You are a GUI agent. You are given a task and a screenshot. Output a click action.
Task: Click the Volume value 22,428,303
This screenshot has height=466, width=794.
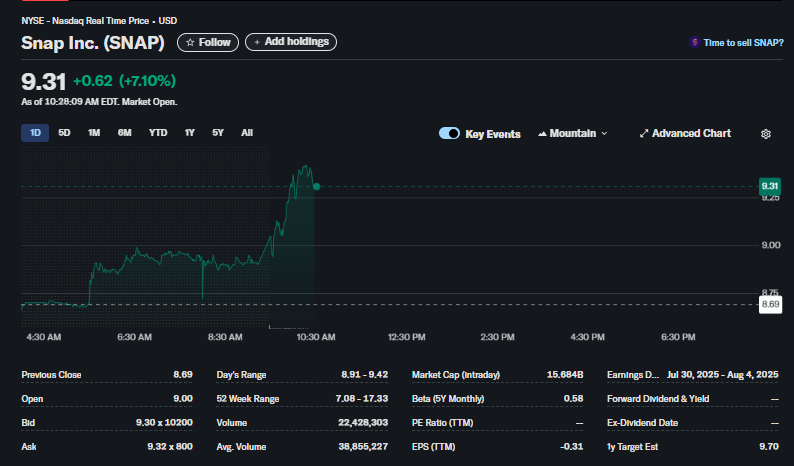pos(363,422)
